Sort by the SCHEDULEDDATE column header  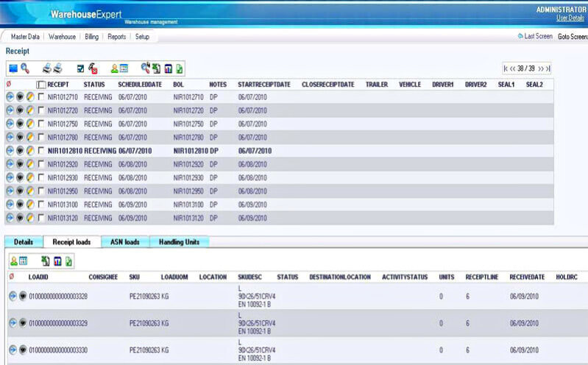pos(139,85)
